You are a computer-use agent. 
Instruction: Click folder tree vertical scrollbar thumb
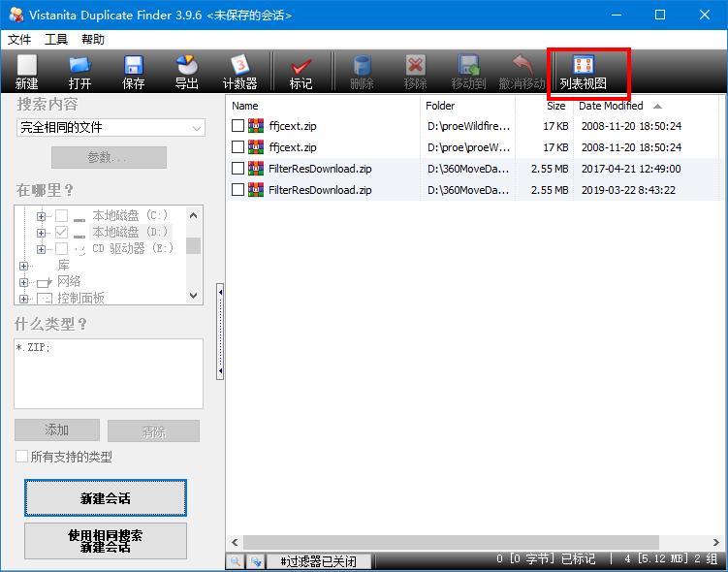[x=194, y=245]
